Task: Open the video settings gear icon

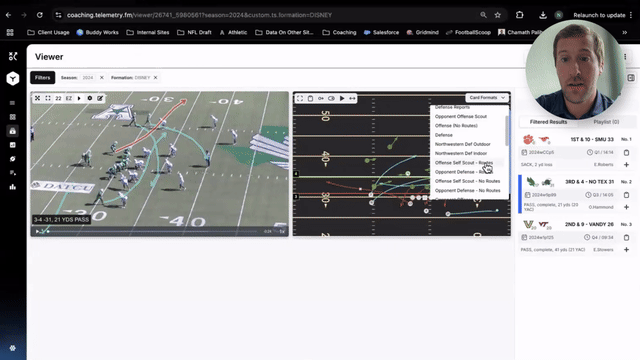Action: pos(90,98)
